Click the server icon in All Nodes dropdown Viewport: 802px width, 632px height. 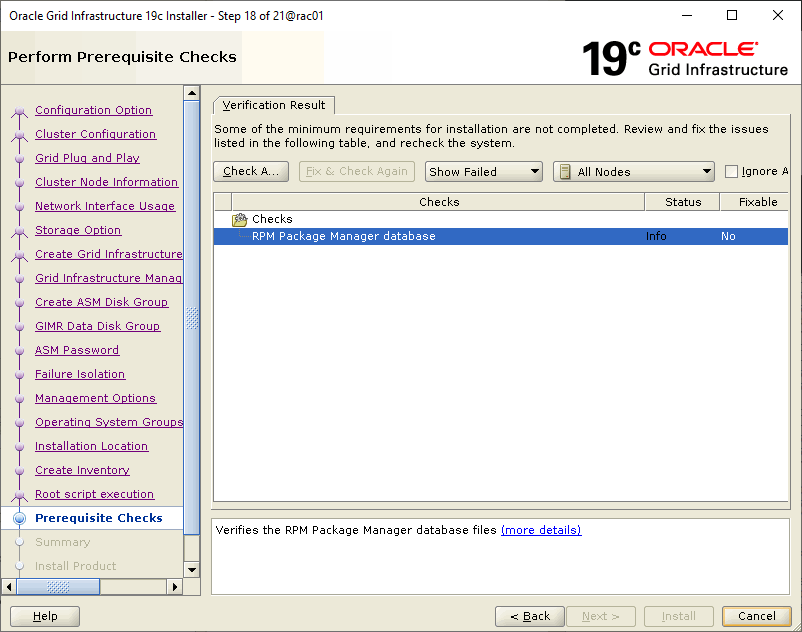click(x=565, y=172)
